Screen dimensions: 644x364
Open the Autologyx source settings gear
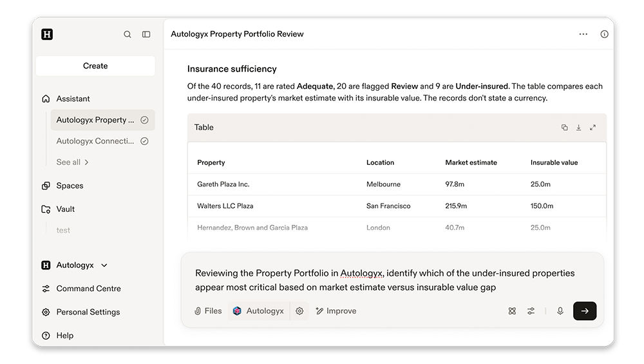pos(299,311)
